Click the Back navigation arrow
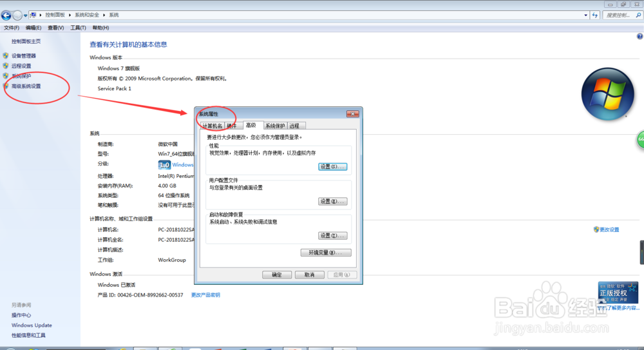 coord(6,15)
